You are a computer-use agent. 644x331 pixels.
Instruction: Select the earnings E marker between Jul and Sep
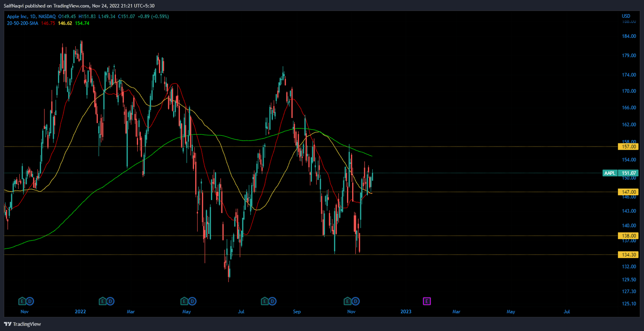pyautogui.click(x=264, y=301)
